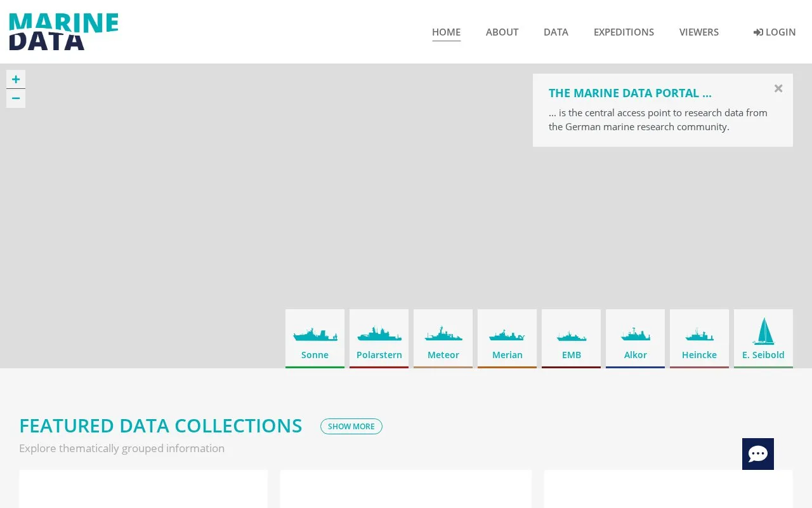Open the chat feedback widget
The image size is (812, 508).
(758, 454)
